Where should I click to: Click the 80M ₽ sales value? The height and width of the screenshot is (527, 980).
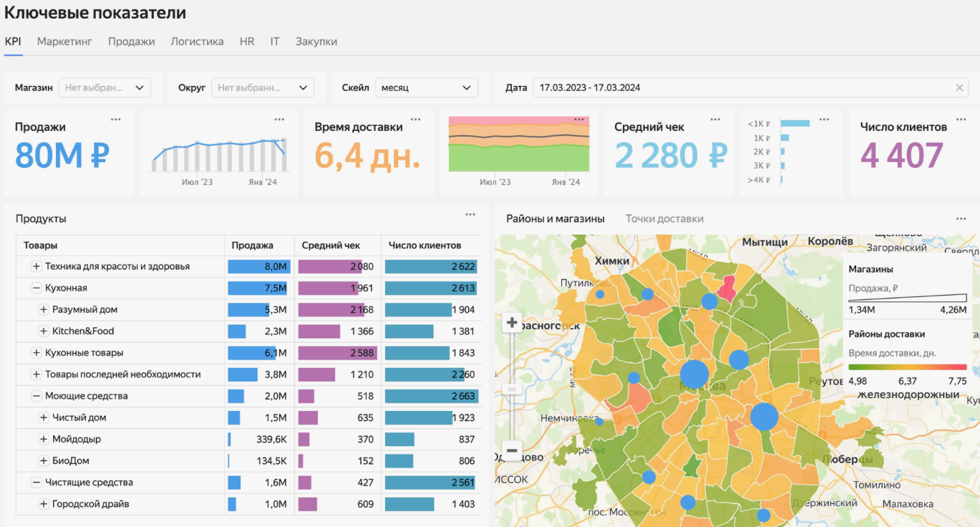point(62,155)
